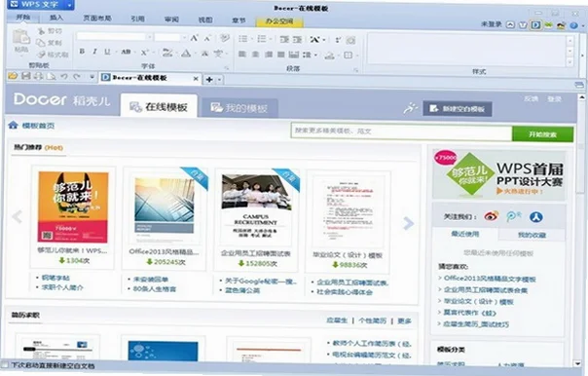Click the template search input field

point(402,131)
